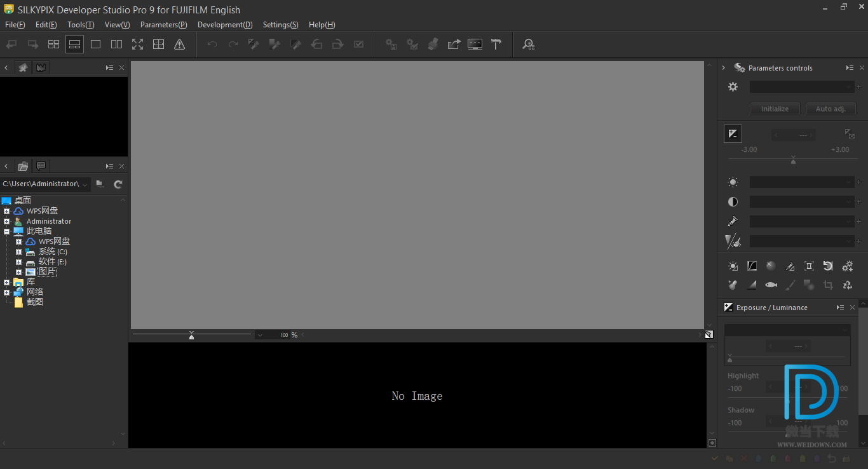Click the monitor display toolbar icon
Image resolution: width=868 pixels, height=469 pixels.
click(475, 44)
